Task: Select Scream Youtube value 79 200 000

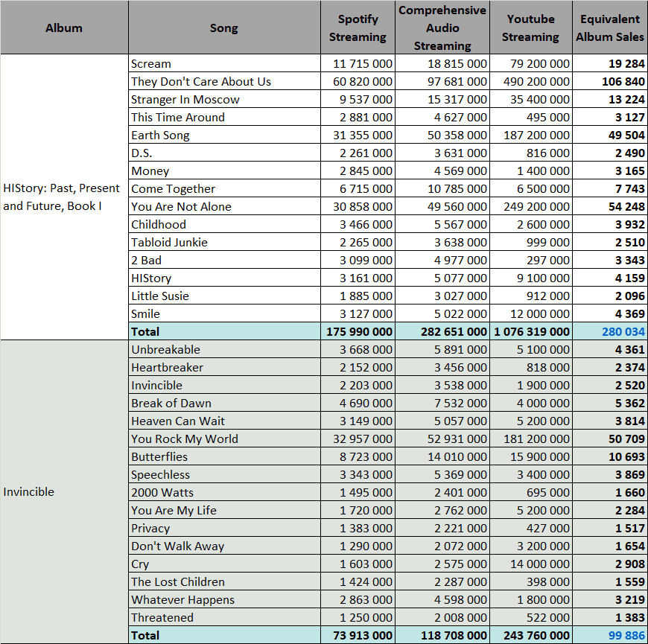Action: [x=531, y=63]
